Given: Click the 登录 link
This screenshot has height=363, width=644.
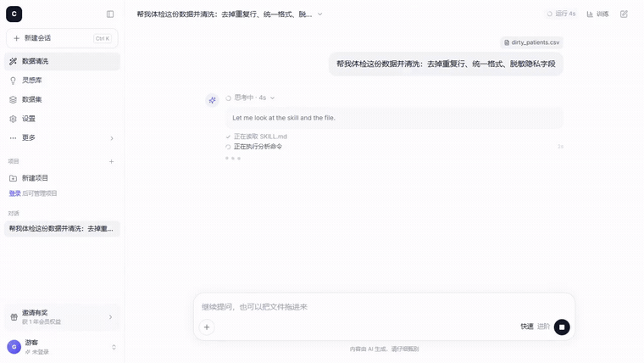Looking at the screenshot, I should [x=14, y=193].
